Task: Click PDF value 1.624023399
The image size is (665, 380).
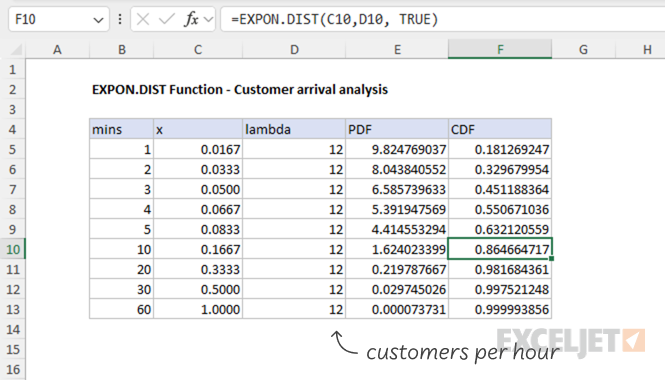Action: pos(397,249)
